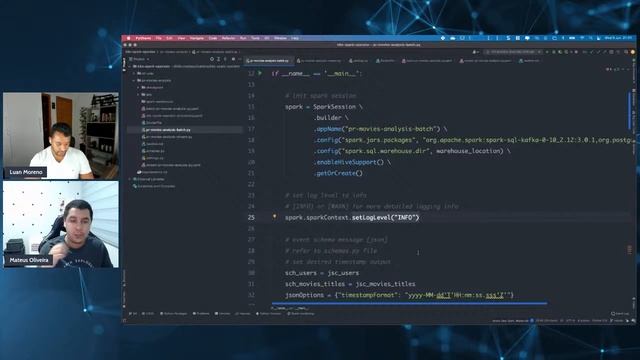
Task: Open the run configuration dropdown
Action: [x=514, y=52]
